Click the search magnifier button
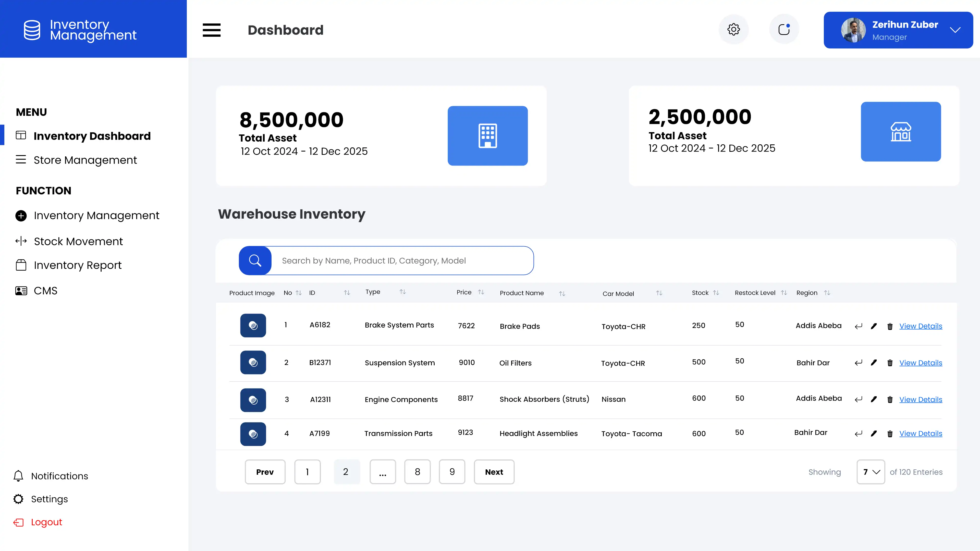 (255, 260)
